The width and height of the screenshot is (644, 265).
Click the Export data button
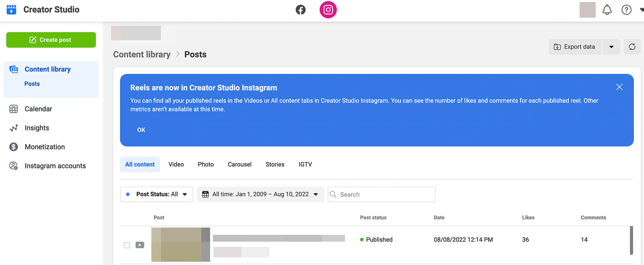[575, 47]
